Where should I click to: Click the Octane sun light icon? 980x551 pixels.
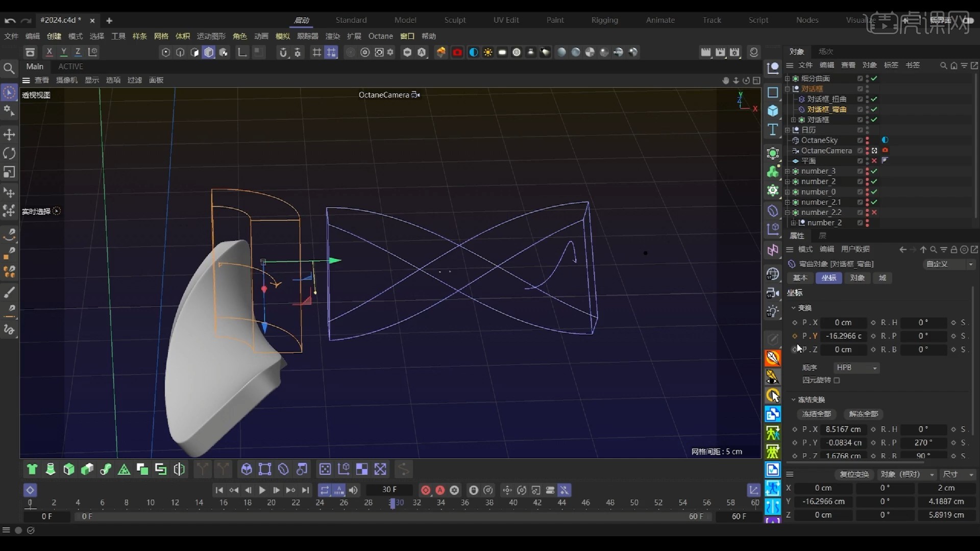tap(488, 52)
